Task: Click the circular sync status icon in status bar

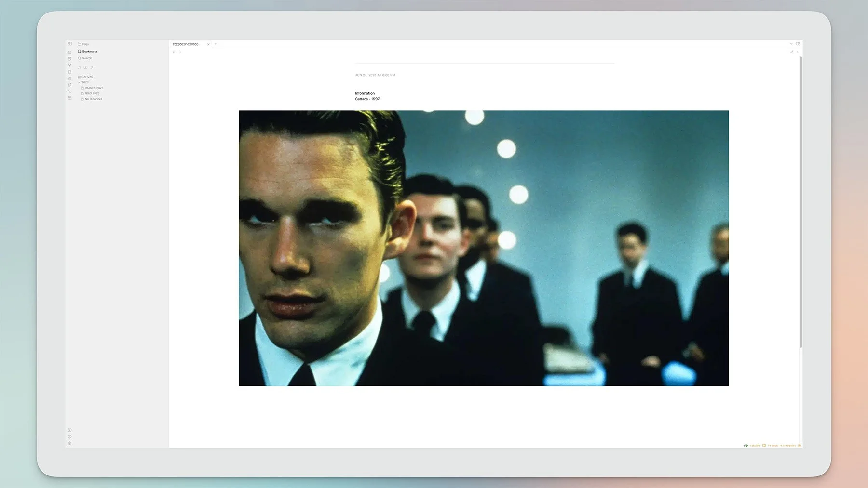Action: coord(800,446)
